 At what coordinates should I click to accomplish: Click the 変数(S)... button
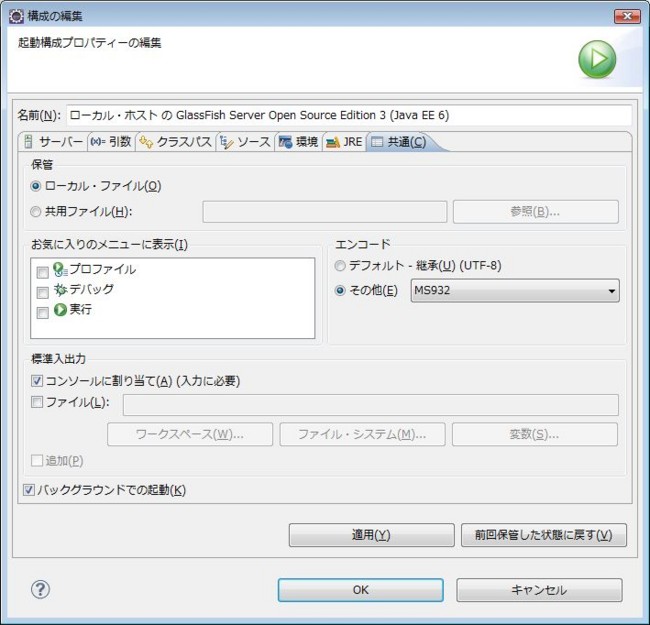pyautogui.click(x=535, y=434)
